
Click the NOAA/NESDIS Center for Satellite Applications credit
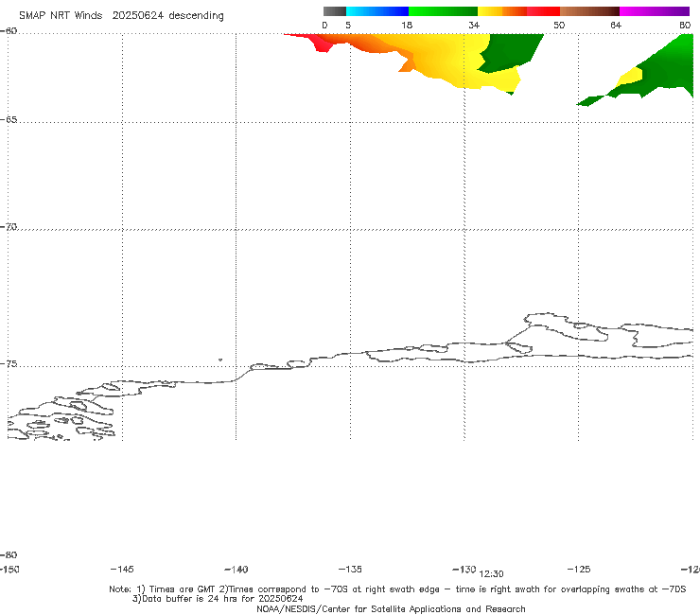[x=391, y=609]
